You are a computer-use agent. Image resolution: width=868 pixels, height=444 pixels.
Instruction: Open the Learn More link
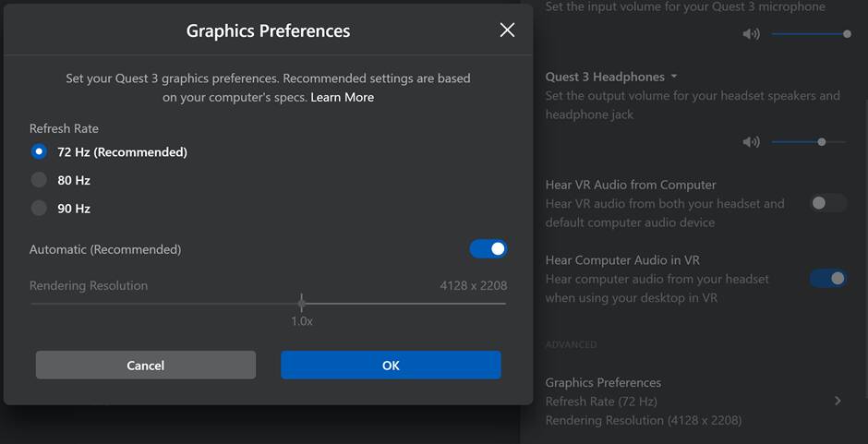[342, 97]
